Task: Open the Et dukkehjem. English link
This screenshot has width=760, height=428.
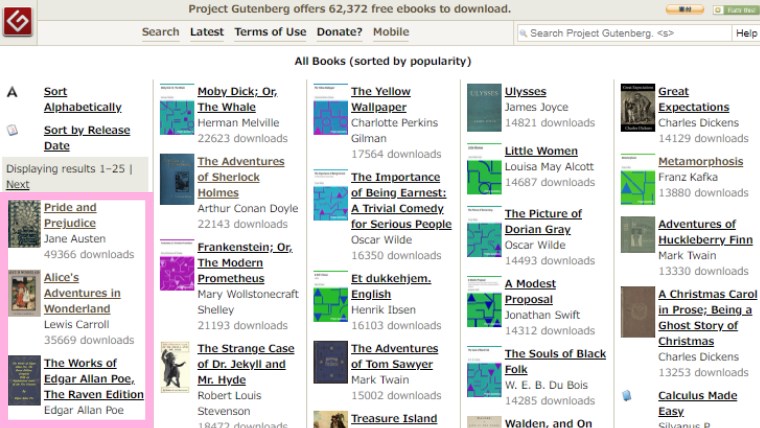Action: (x=391, y=286)
